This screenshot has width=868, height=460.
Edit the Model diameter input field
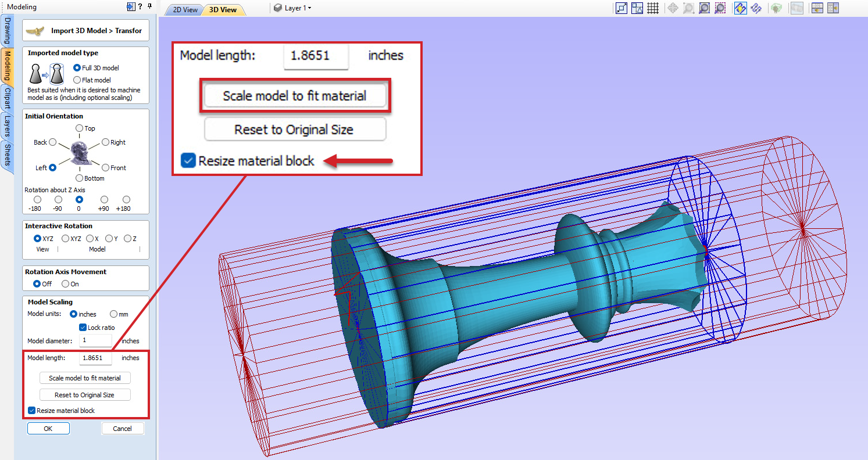click(95, 340)
